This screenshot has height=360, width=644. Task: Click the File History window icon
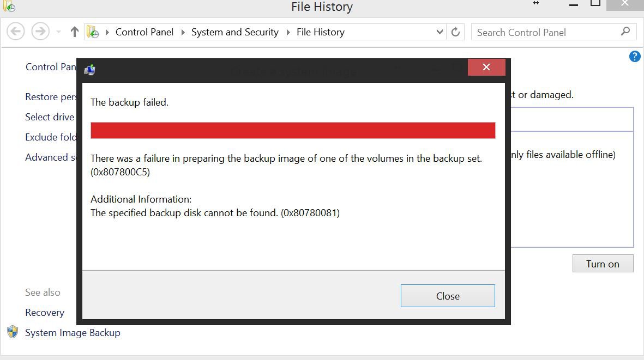[x=9, y=6]
